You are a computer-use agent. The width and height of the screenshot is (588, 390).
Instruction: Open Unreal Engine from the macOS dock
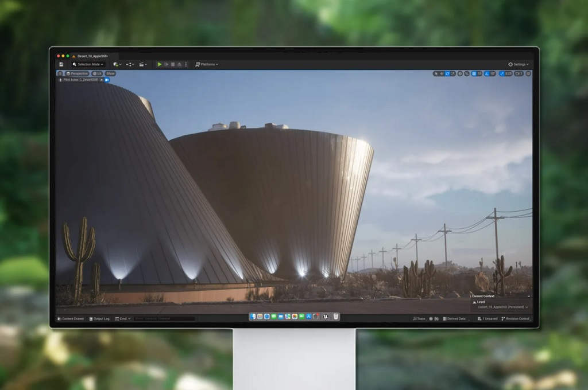(x=326, y=317)
